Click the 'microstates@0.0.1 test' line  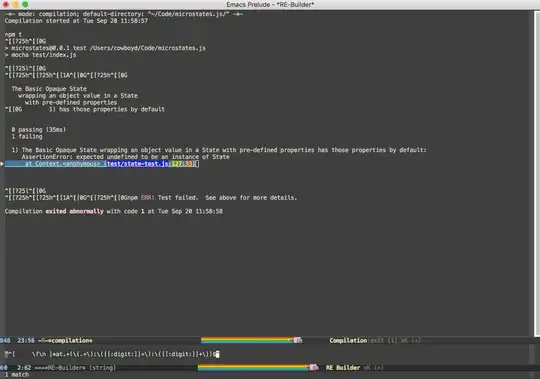coord(105,48)
